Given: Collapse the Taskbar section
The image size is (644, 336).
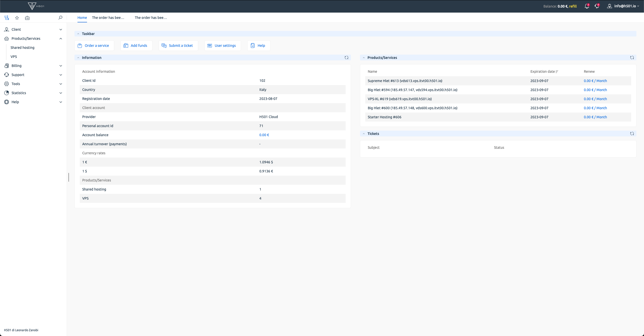Looking at the screenshot, I should (78, 34).
